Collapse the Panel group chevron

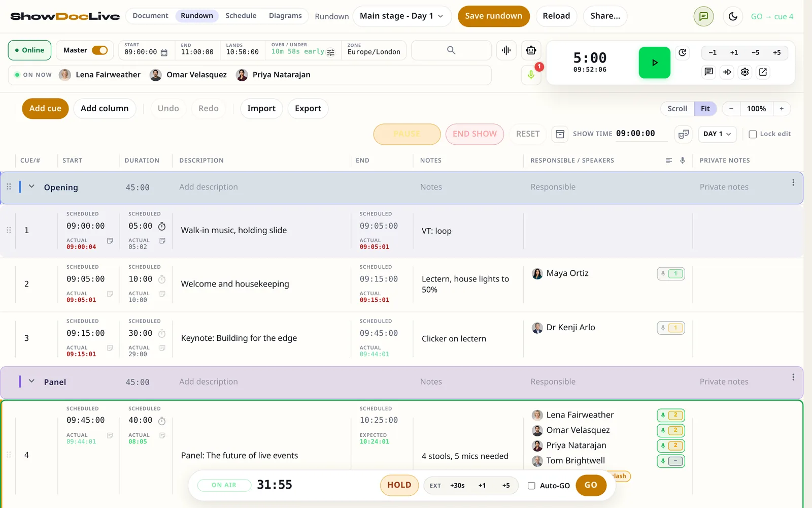coord(31,381)
